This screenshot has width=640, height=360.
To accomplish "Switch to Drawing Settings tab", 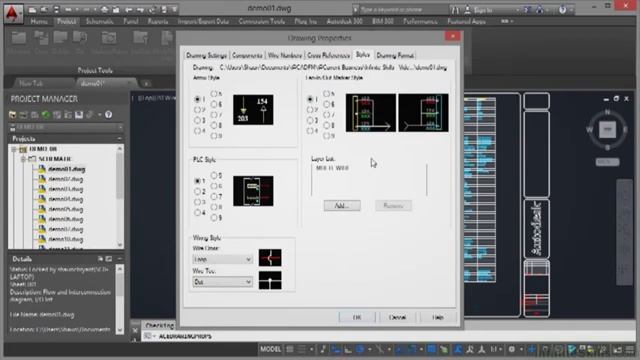I will (207, 55).
